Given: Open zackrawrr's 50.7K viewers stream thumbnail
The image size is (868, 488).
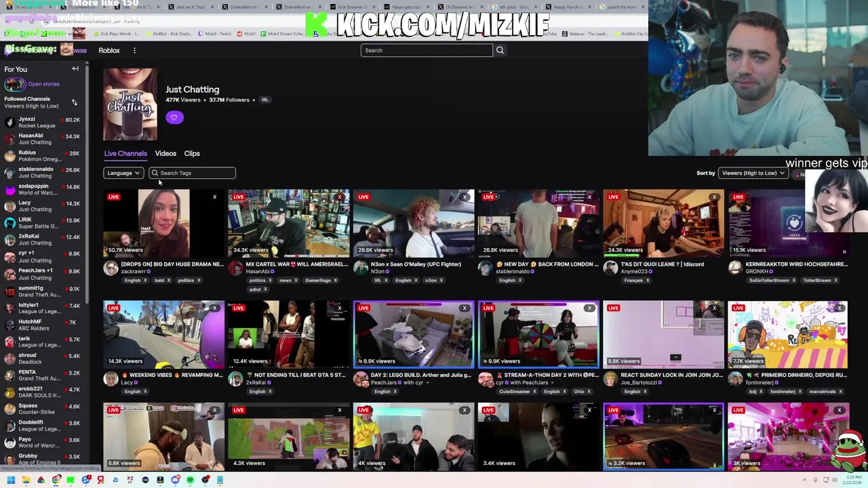Looking at the screenshot, I should click(163, 223).
